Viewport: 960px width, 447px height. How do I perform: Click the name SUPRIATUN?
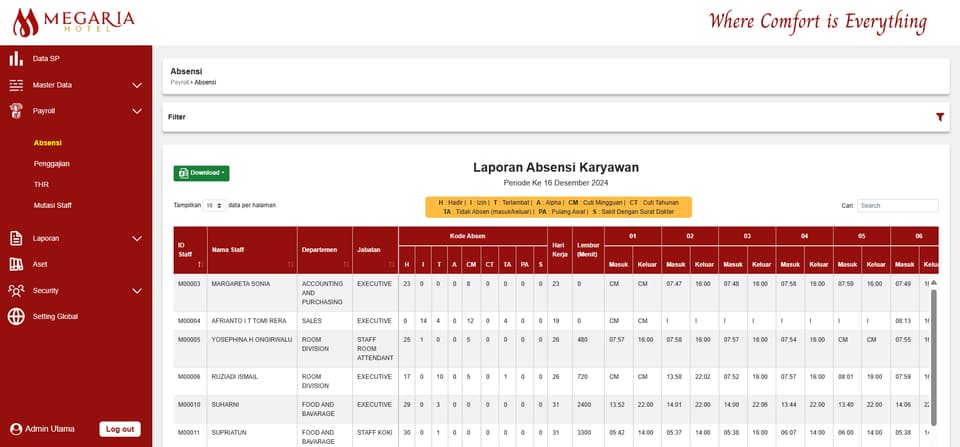click(x=228, y=432)
